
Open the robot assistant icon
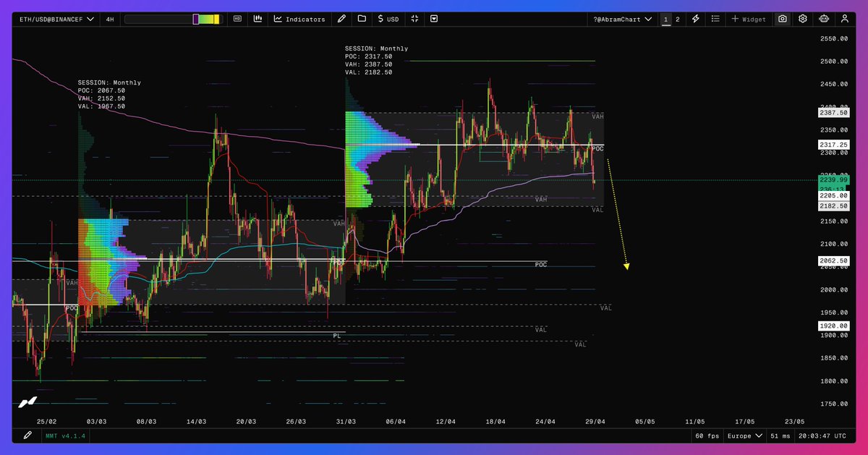[x=824, y=20]
